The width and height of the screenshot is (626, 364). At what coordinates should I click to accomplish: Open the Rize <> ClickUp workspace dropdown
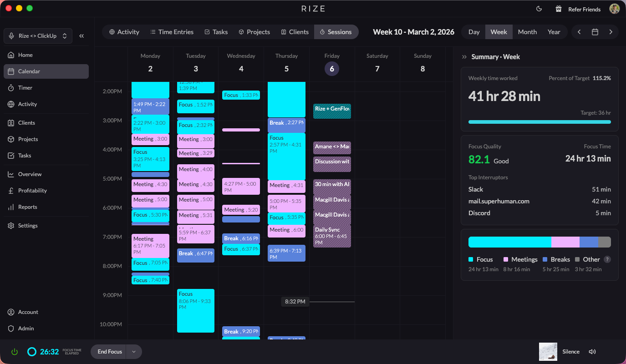coord(38,36)
